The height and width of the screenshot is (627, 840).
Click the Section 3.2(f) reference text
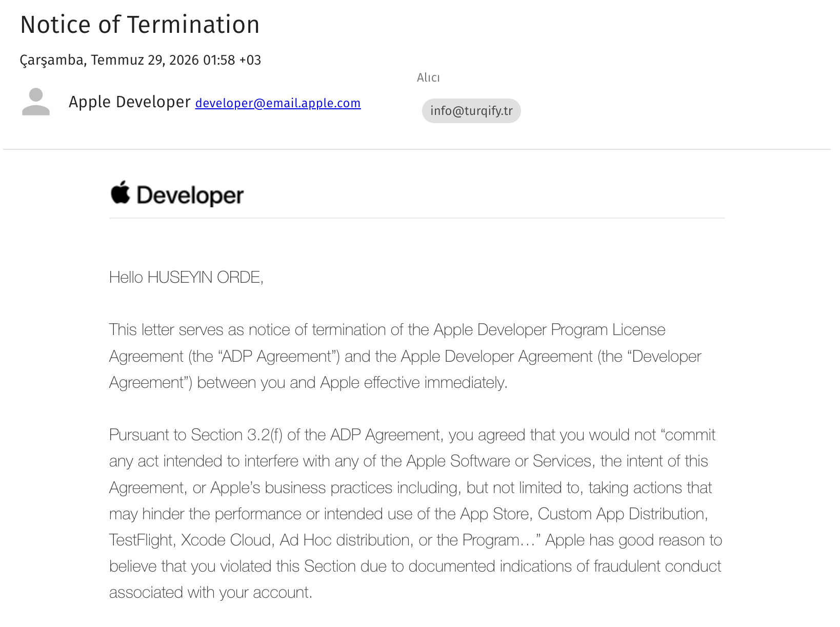237,435
